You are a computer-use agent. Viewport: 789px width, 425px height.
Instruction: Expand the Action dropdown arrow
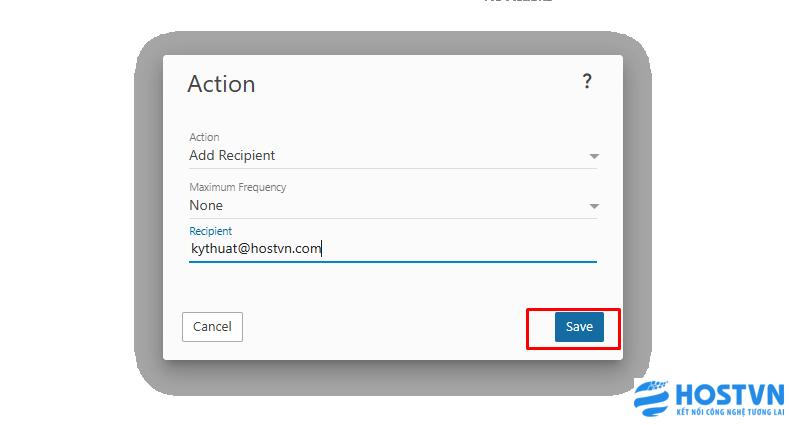[x=594, y=156]
